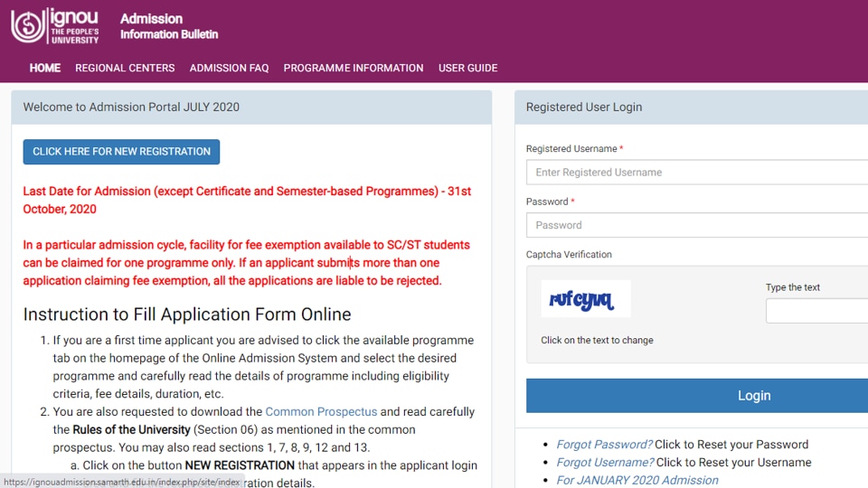Screen dimensions: 868x488
Task: Select PROGRAMME INFORMATION in the navigation bar
Action: pos(353,68)
